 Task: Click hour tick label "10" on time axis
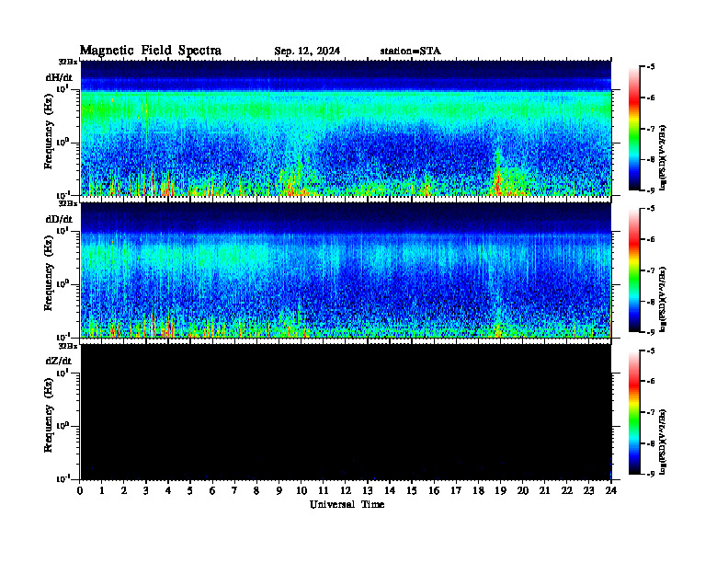coord(301,491)
